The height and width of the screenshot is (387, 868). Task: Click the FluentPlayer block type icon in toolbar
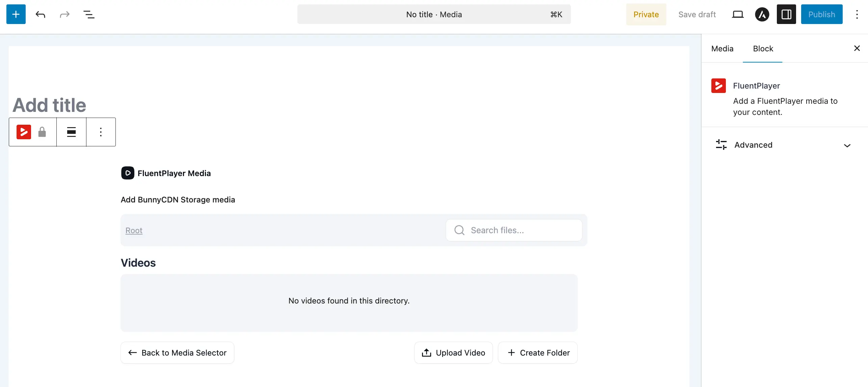coord(24,132)
